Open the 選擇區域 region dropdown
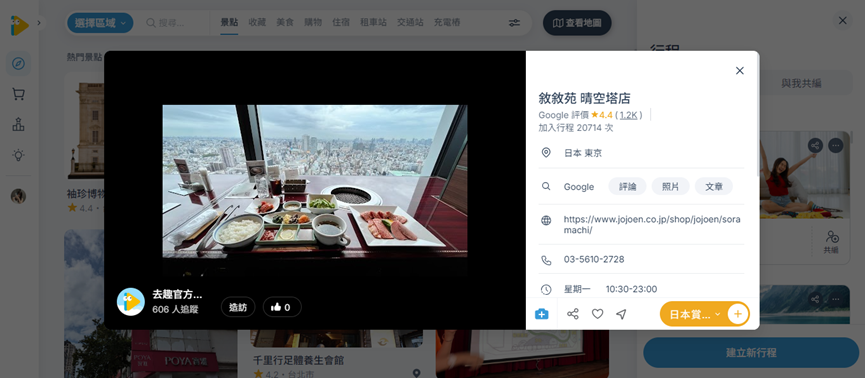Image resolution: width=865 pixels, height=378 pixels. 100,23
